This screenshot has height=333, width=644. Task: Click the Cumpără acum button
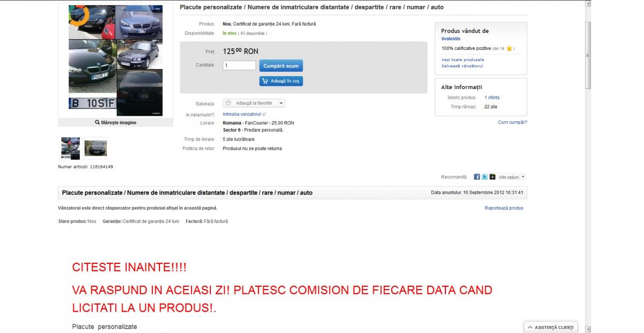click(281, 65)
